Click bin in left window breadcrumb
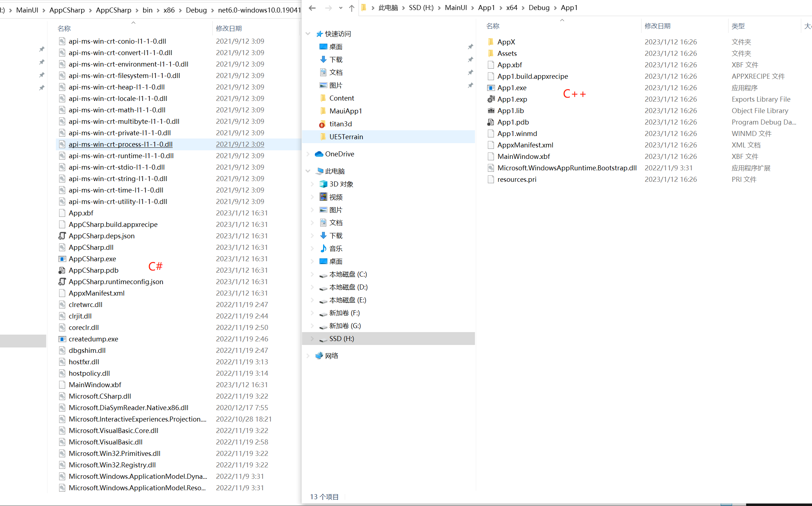Image resolution: width=812 pixels, height=506 pixels. pyautogui.click(x=148, y=10)
